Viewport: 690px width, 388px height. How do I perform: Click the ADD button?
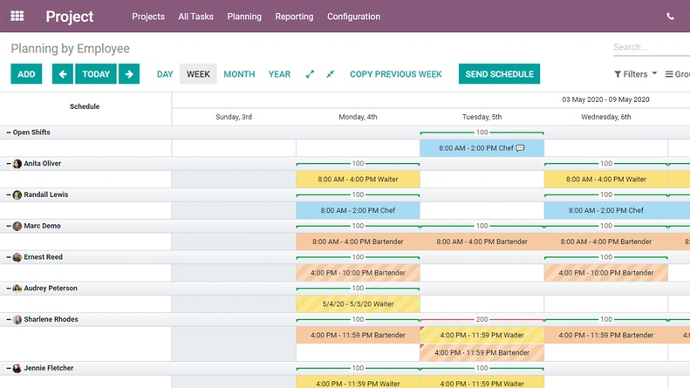(x=26, y=74)
